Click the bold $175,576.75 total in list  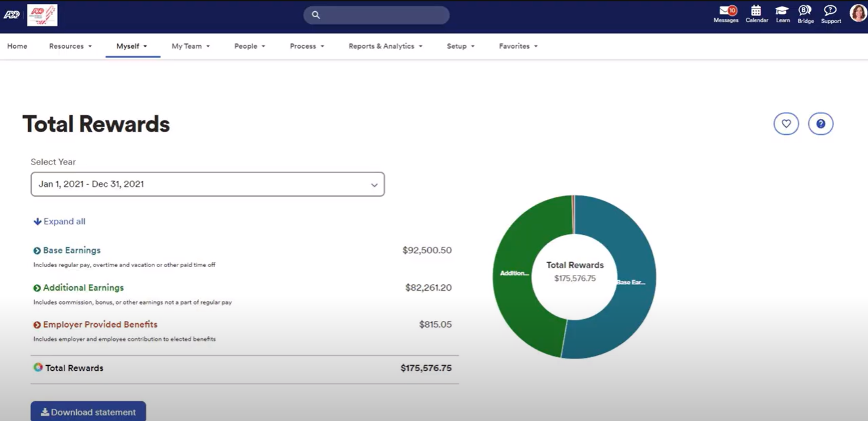426,368
